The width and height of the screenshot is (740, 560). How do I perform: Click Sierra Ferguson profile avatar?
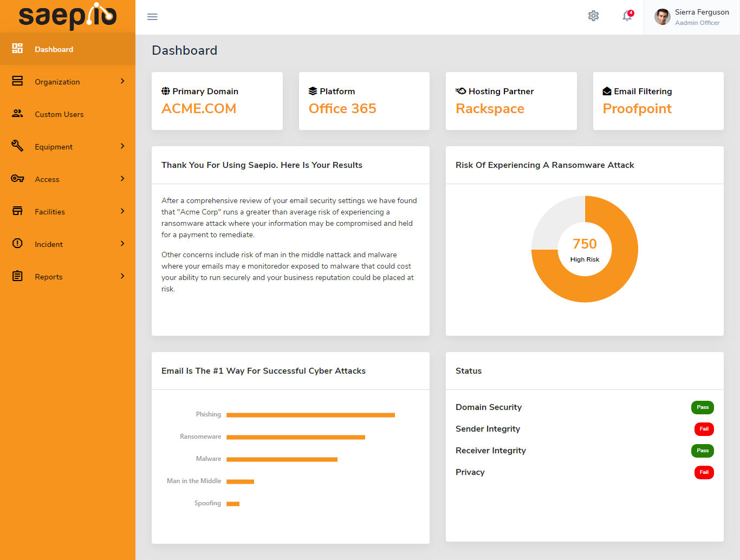(x=662, y=17)
